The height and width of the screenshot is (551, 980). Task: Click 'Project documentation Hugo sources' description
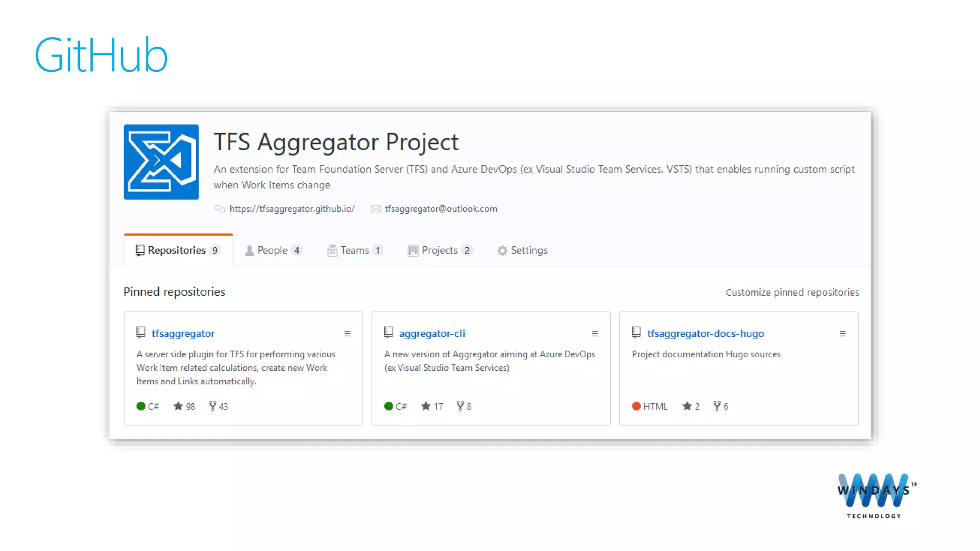pos(706,354)
